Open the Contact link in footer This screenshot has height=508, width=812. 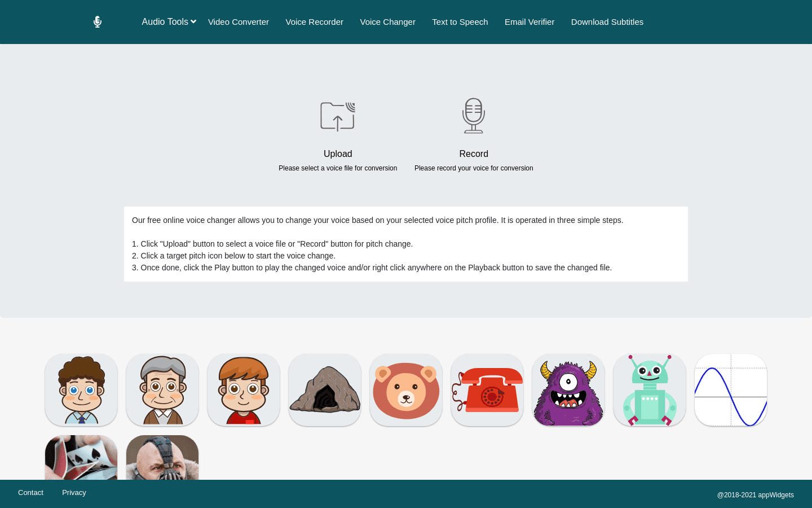pos(30,493)
